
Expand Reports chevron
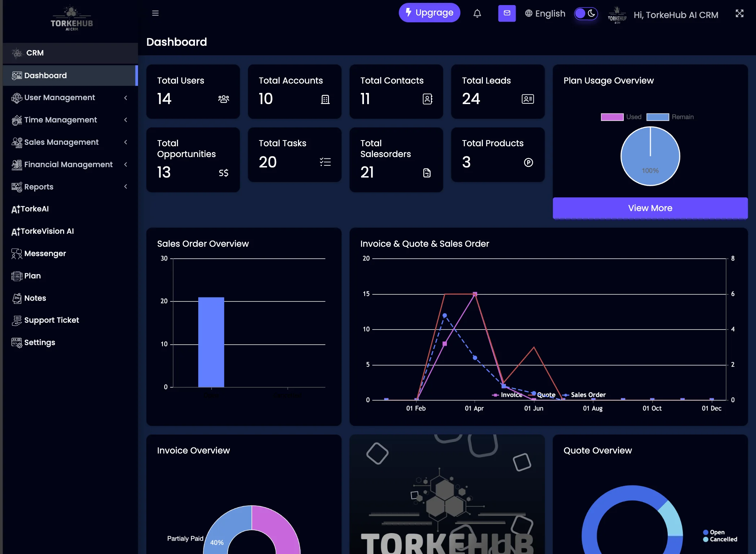tap(125, 187)
